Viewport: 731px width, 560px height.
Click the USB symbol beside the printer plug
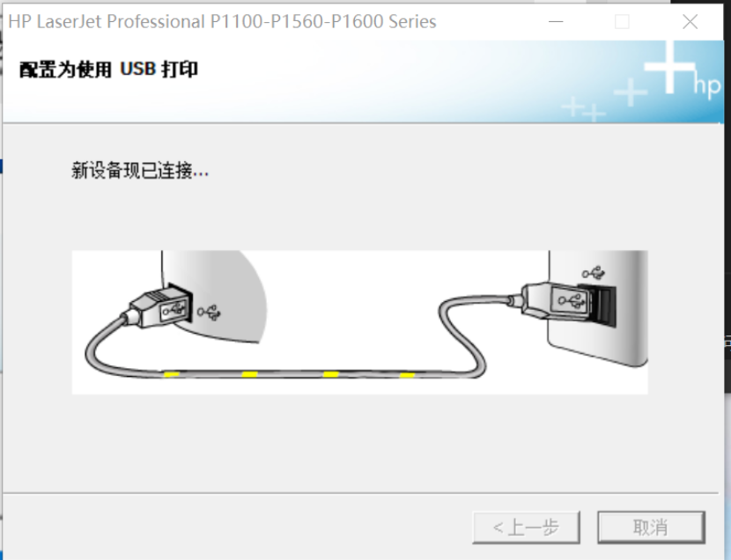pos(209,313)
